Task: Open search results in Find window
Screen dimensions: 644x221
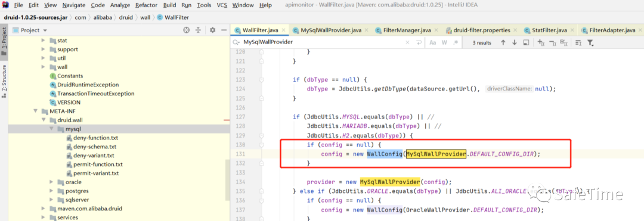Action: coord(526,42)
